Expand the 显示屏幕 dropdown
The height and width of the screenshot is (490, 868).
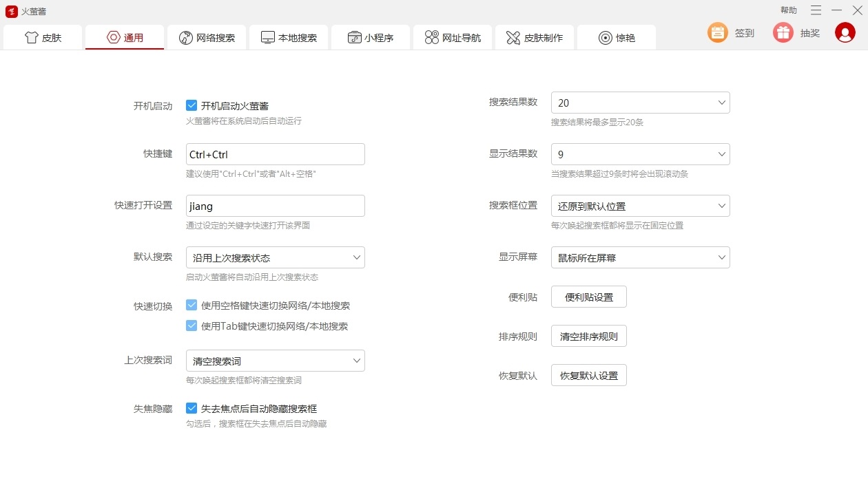point(640,257)
